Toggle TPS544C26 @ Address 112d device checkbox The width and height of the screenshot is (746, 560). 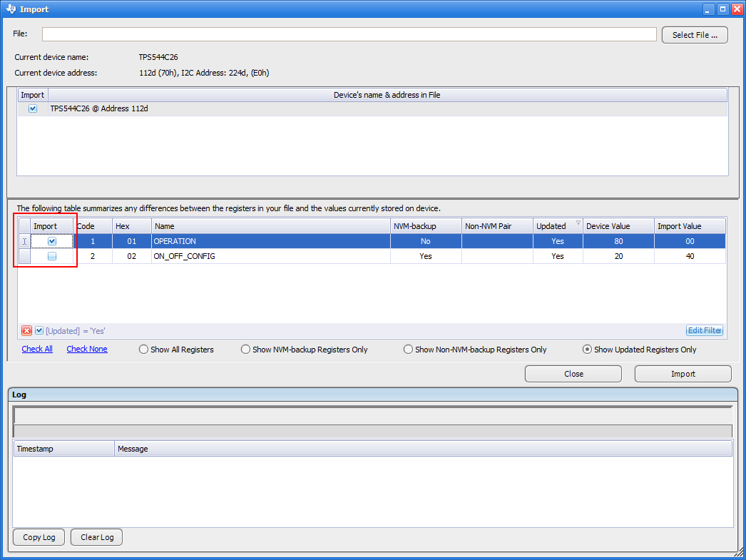(32, 108)
